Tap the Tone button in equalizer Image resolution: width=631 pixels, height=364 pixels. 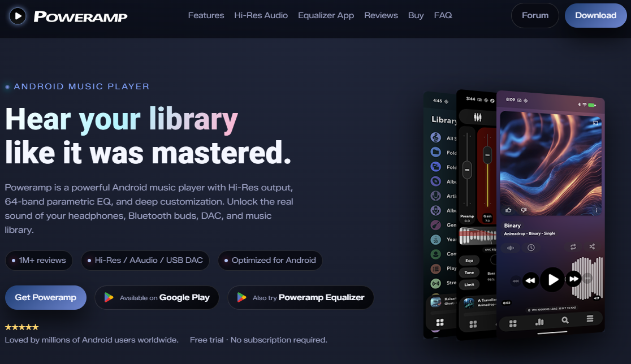point(469,272)
